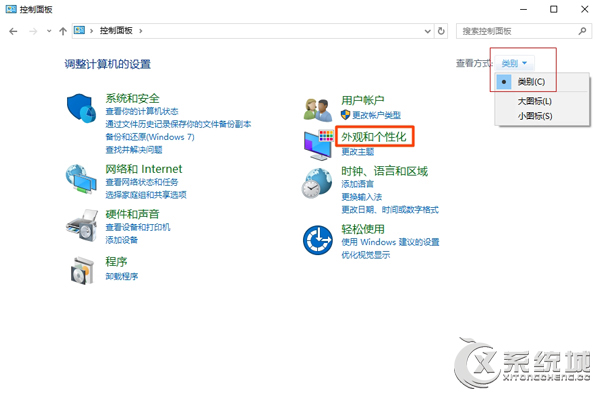Viewport: 600px width, 397px height.
Task: Open 使用 Windows 建议的设置 link
Action: point(390,242)
